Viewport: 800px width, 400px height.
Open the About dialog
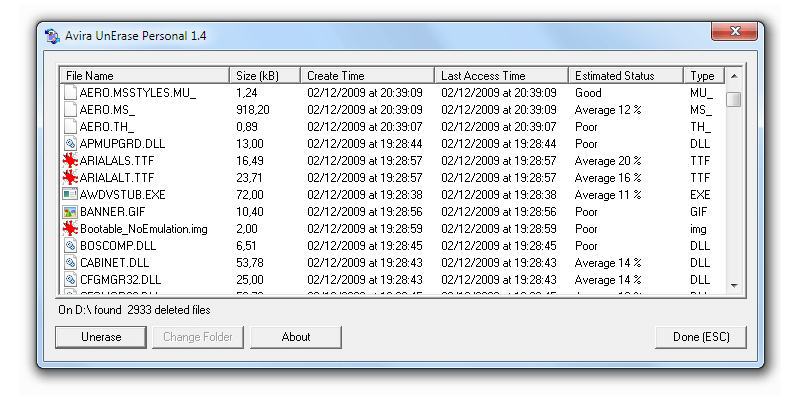point(296,337)
